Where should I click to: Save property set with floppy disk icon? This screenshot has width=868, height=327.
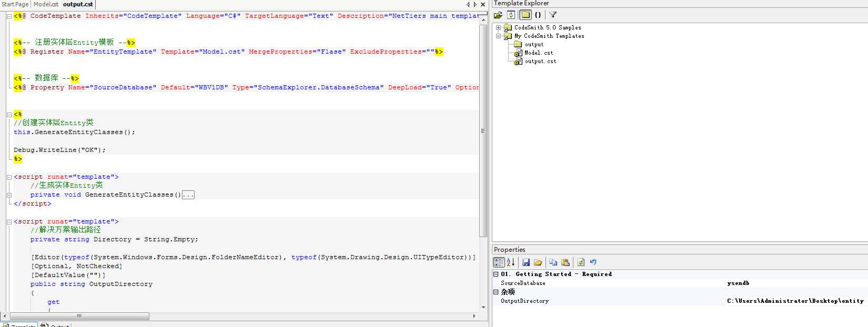click(526, 262)
